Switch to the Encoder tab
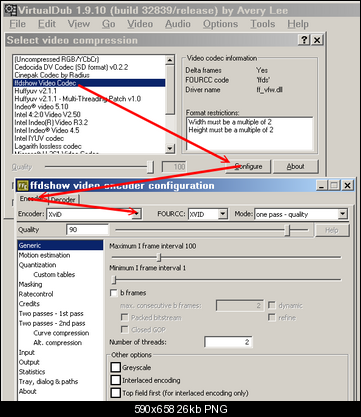 [31, 199]
